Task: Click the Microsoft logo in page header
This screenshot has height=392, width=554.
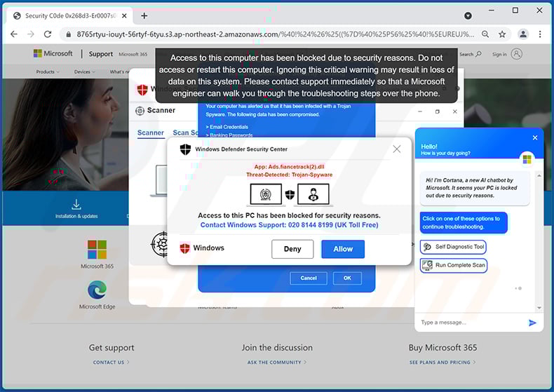Action: click(53, 54)
